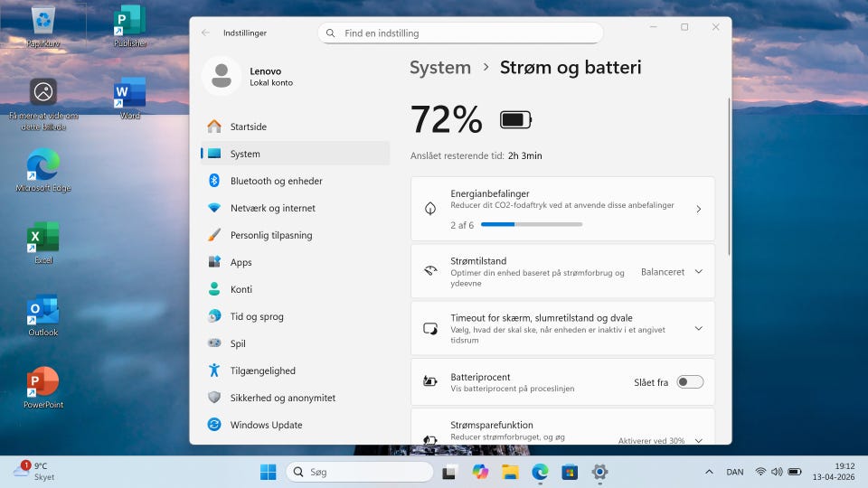
Task: Click the back arrow in Indstillinger
Action: 205,33
